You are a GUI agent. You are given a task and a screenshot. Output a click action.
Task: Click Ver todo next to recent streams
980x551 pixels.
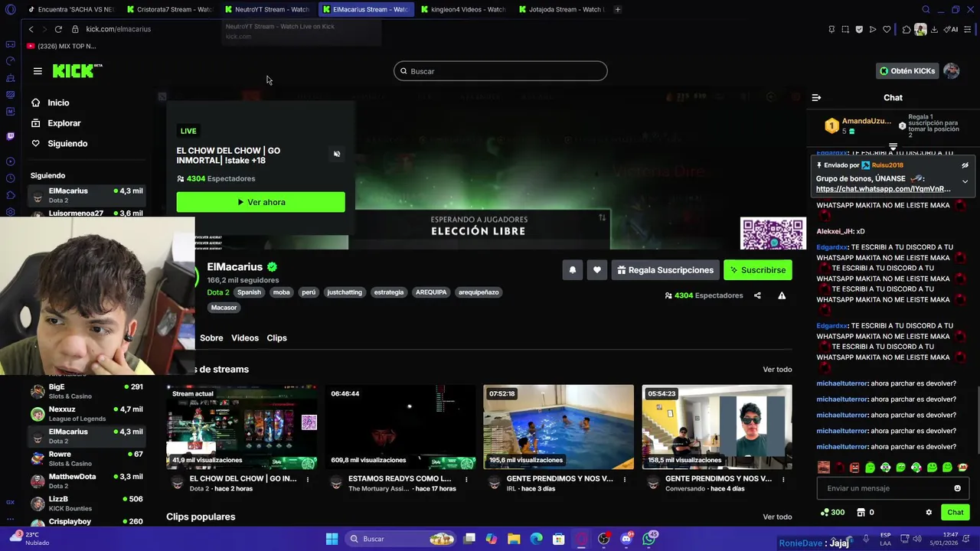(x=777, y=370)
